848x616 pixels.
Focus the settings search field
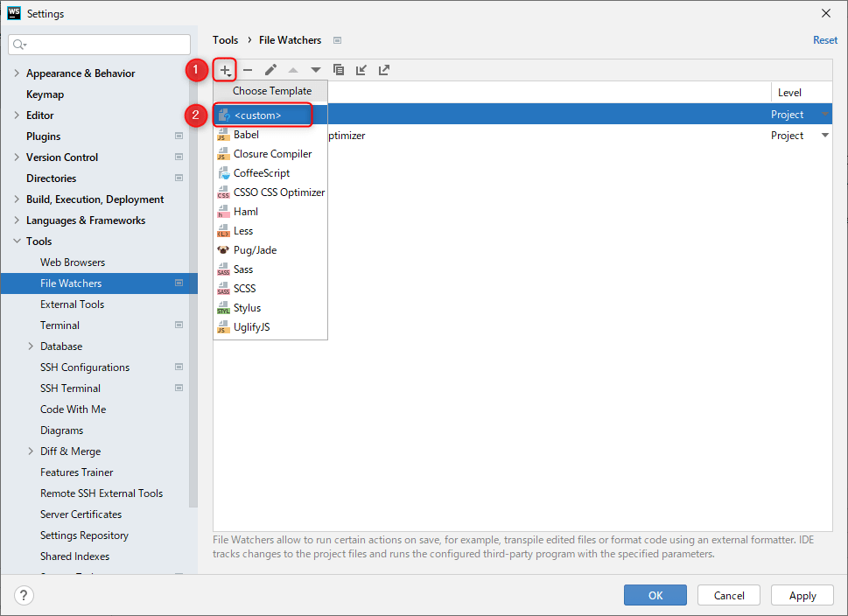click(x=100, y=45)
